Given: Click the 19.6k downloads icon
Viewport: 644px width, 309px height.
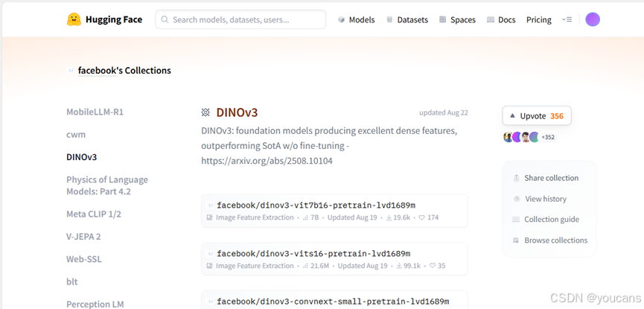Looking at the screenshot, I should click(389, 217).
